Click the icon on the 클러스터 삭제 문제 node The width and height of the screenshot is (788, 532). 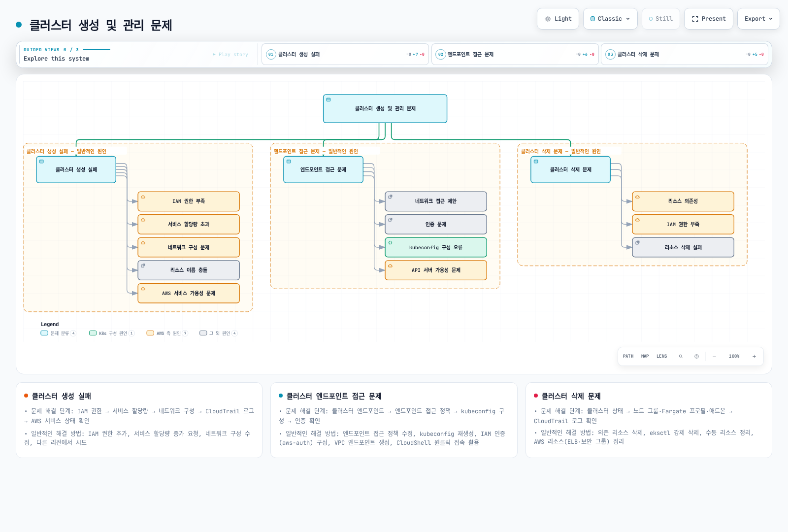pos(536,162)
